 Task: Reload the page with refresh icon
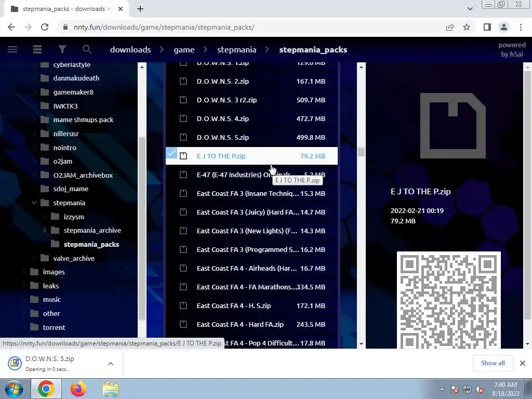45,27
